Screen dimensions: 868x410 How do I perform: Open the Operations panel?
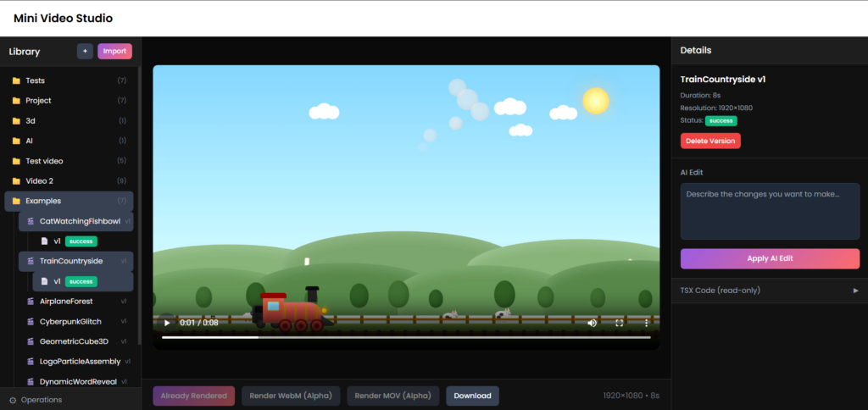point(70,400)
